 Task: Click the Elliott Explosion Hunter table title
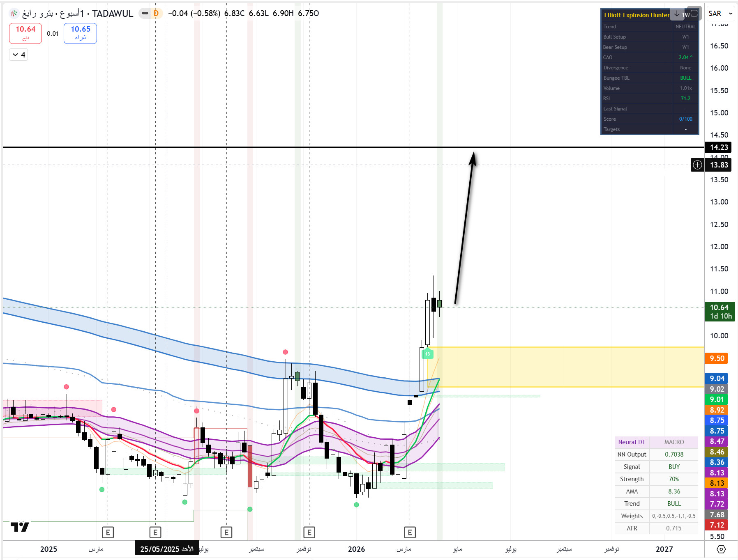click(x=637, y=15)
